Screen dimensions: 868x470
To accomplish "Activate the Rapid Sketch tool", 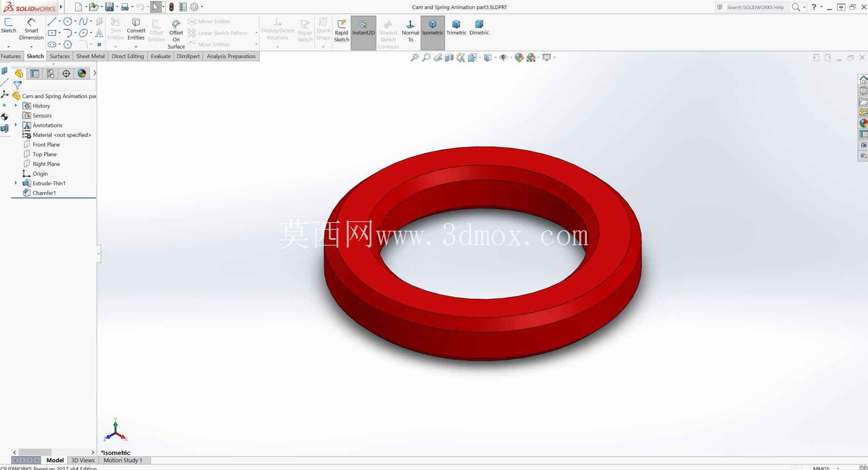I will 342,30.
